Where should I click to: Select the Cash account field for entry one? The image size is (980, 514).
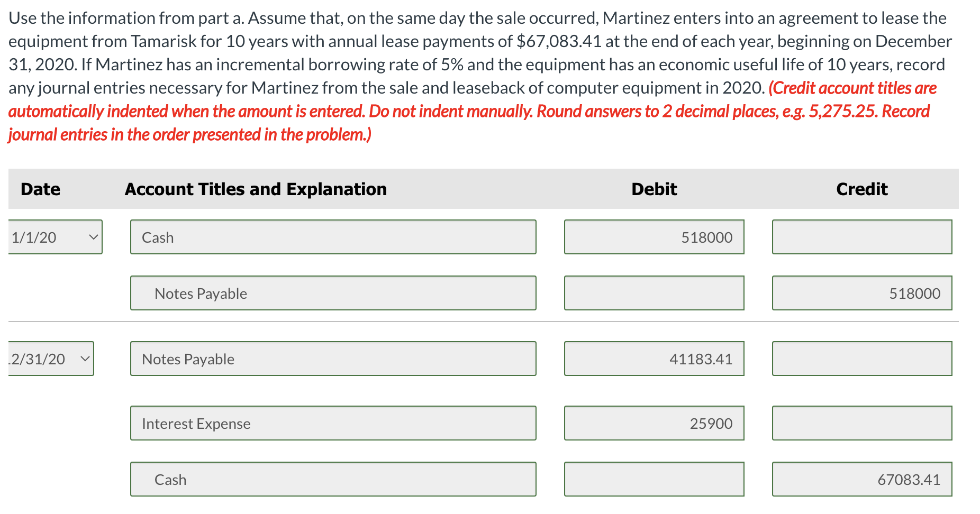[332, 237]
